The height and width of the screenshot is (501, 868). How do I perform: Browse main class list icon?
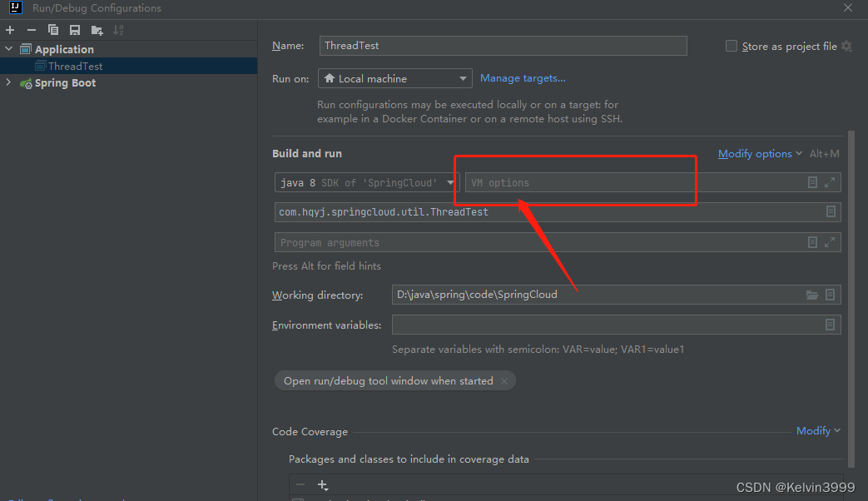[831, 211]
